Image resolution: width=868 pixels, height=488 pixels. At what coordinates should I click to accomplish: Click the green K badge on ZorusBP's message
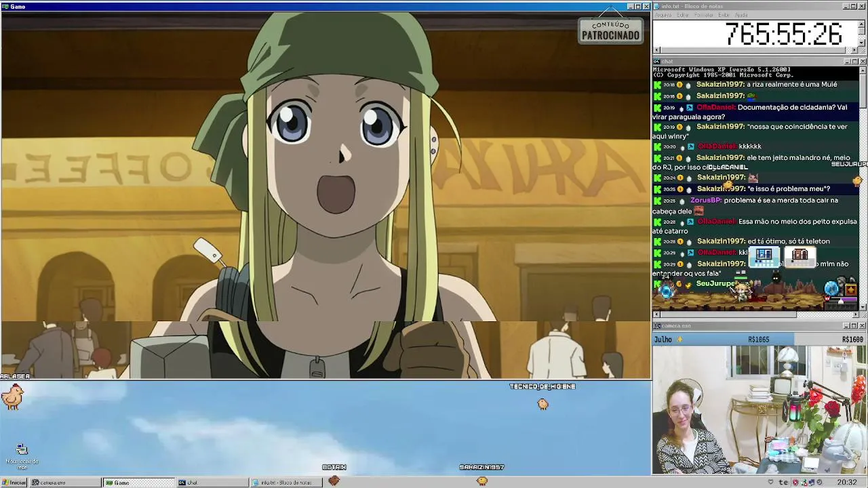click(657, 201)
